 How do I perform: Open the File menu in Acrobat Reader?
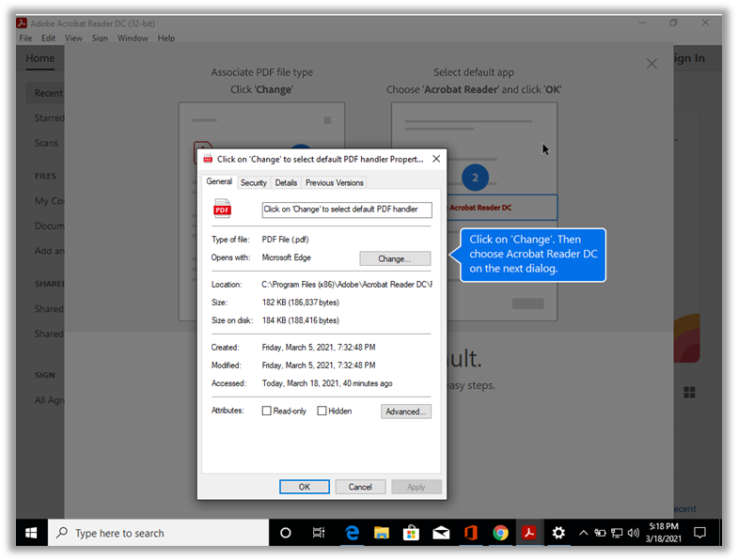tap(25, 39)
